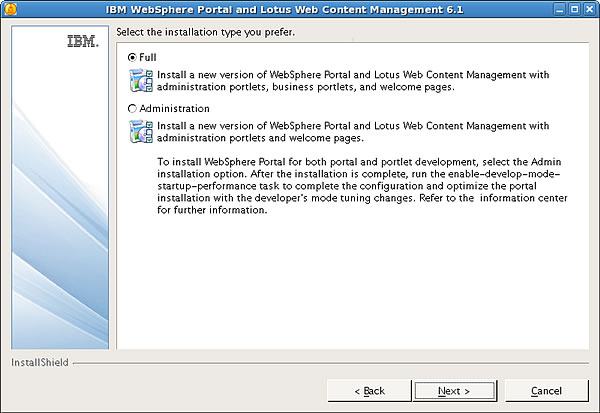The height and width of the screenshot is (413, 600).
Task: Click the IBM logo in side banner
Action: click(83, 41)
